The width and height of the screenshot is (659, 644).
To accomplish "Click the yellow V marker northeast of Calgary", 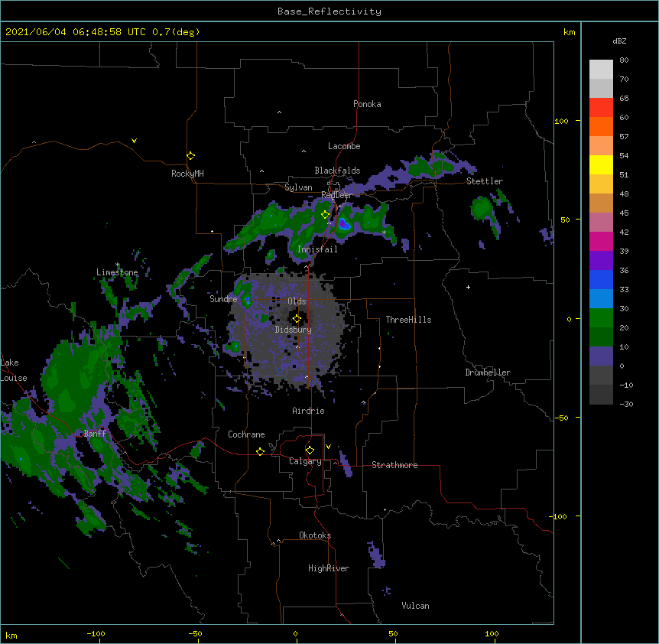I will click(328, 447).
